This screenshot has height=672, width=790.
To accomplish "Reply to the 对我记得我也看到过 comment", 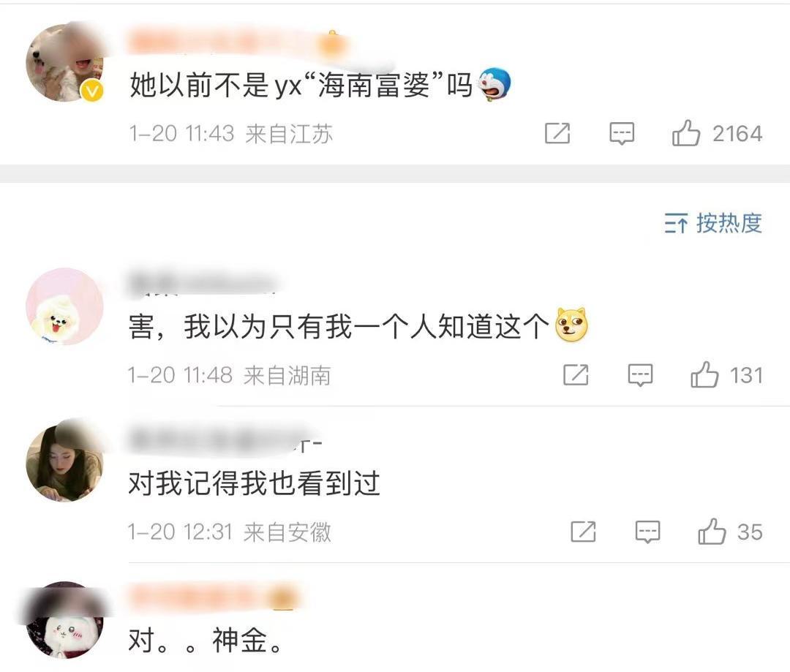I will (x=647, y=532).
